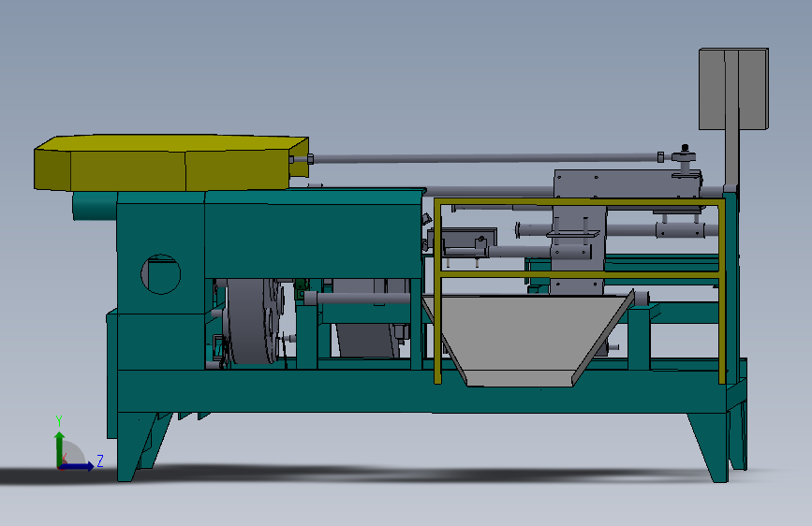This screenshot has width=812, height=526.
Task: Select the gray flywheel under the housing
Action: coord(250,321)
